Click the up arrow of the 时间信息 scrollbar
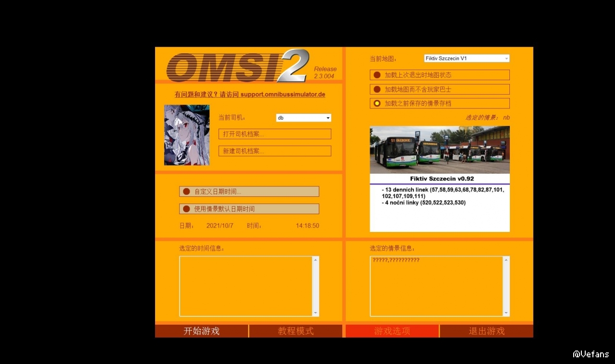Screen dimensions: 615x364 (315, 260)
